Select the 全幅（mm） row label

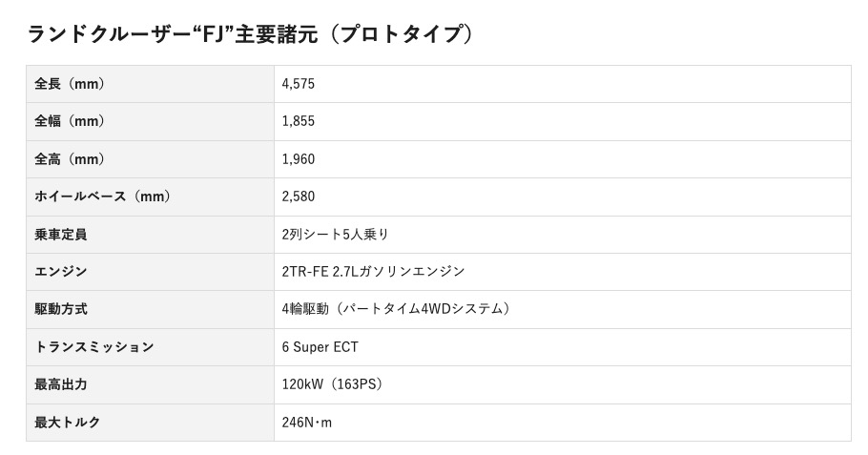tap(70, 121)
